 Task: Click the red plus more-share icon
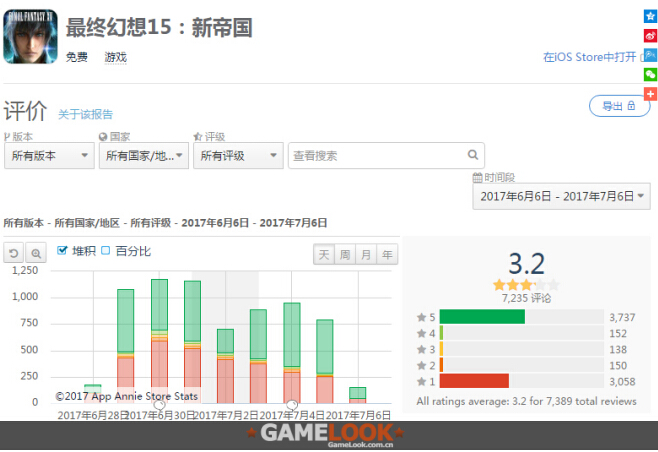pos(650,94)
